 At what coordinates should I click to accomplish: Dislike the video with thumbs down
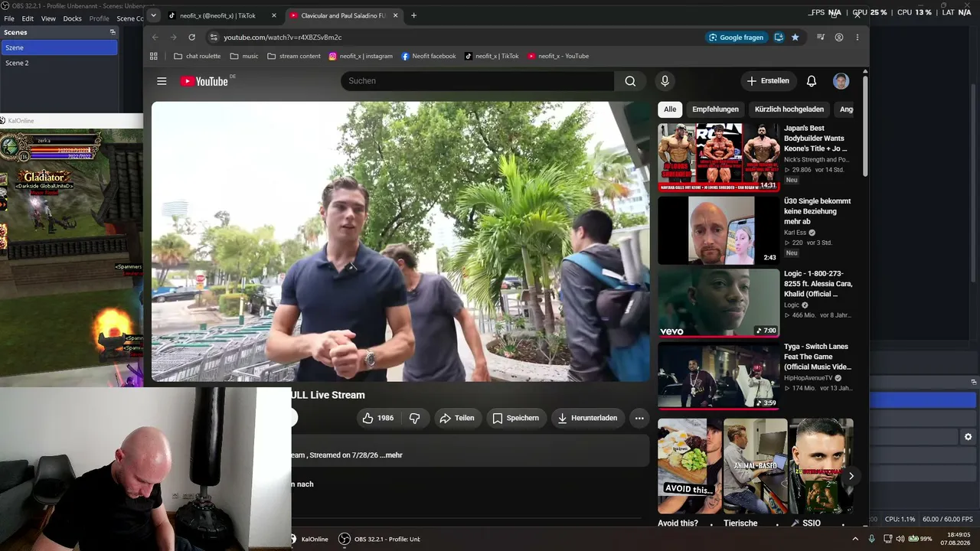click(415, 418)
